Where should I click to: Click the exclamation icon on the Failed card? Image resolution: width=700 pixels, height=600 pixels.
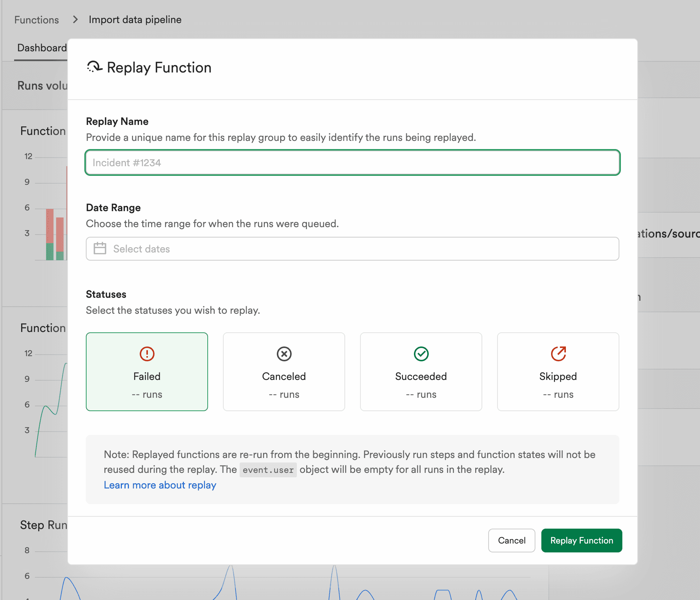pos(146,354)
